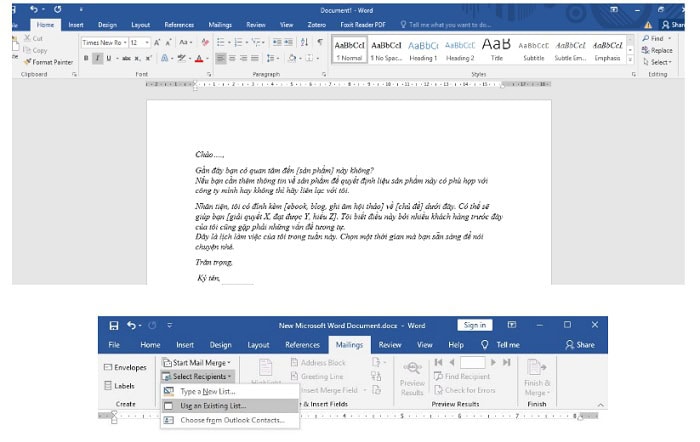Toggle Italic formatting in Font group
Viewport: 700px width, 442px height.
tap(97, 58)
